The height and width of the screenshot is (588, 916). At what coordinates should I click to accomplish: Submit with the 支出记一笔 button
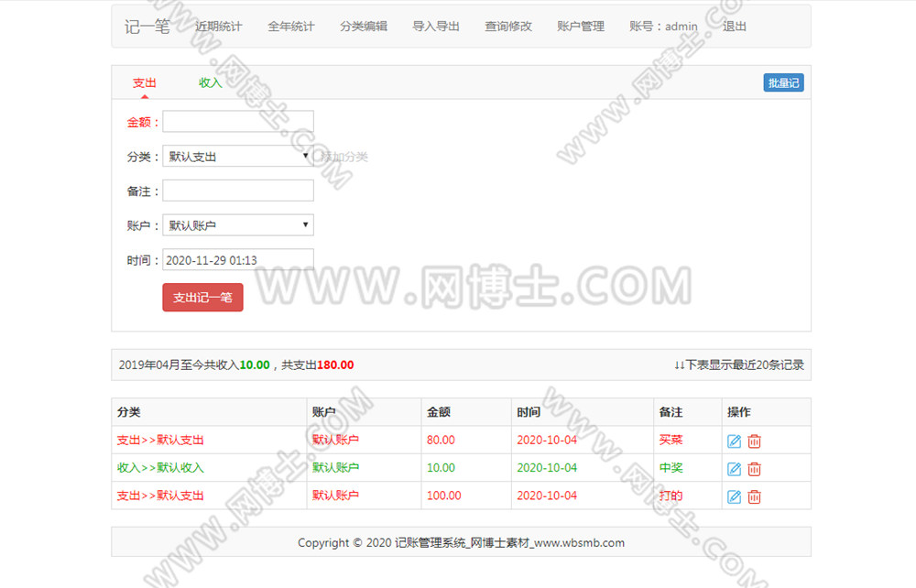(202, 298)
